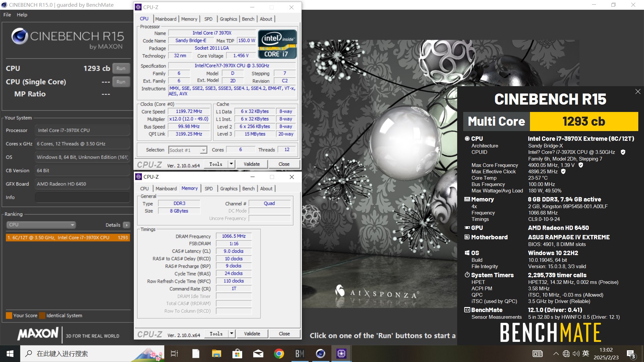644x362 pixels.
Task: Click the Windows Start button
Action: 10,354
